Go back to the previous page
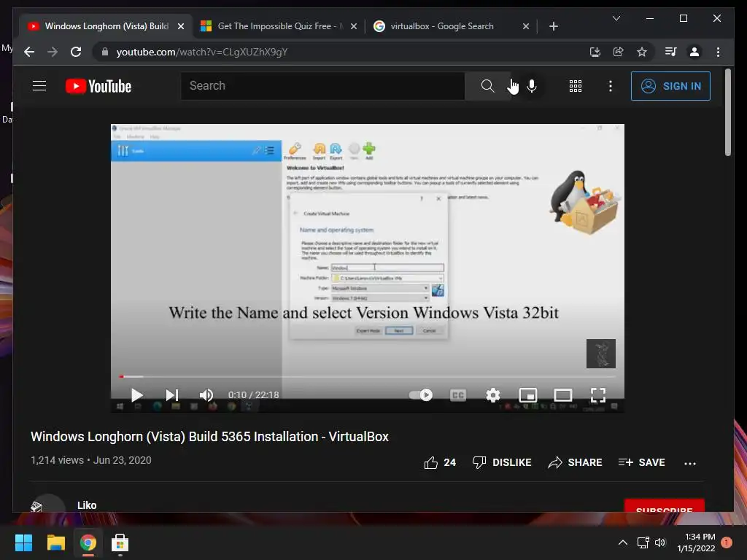The height and width of the screenshot is (560, 747). (x=29, y=52)
